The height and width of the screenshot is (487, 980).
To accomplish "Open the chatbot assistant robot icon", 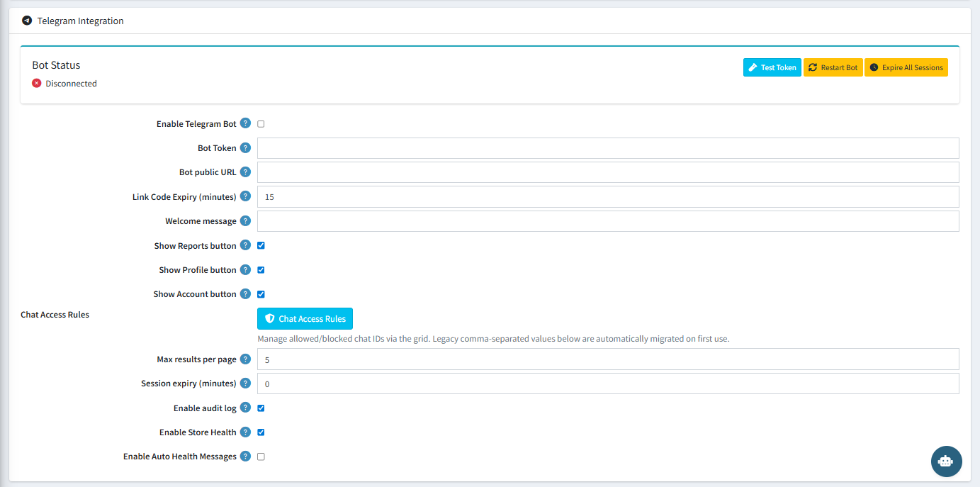I will pyautogui.click(x=946, y=461).
